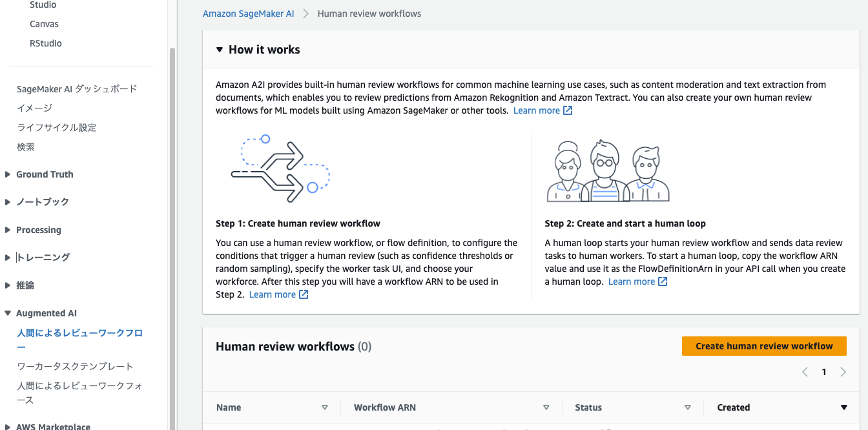The height and width of the screenshot is (430, 868).
Task: Open Learn more link under Step 1
Action: [x=273, y=294]
